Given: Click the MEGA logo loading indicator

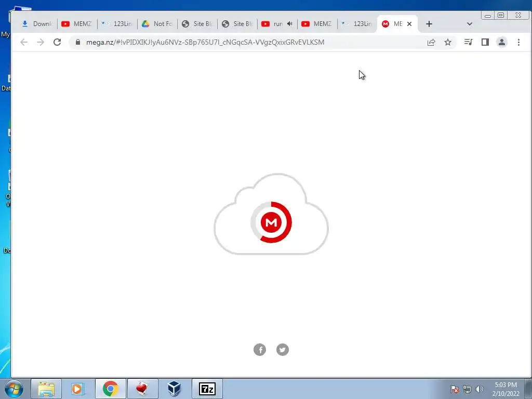Looking at the screenshot, I should point(271,222).
